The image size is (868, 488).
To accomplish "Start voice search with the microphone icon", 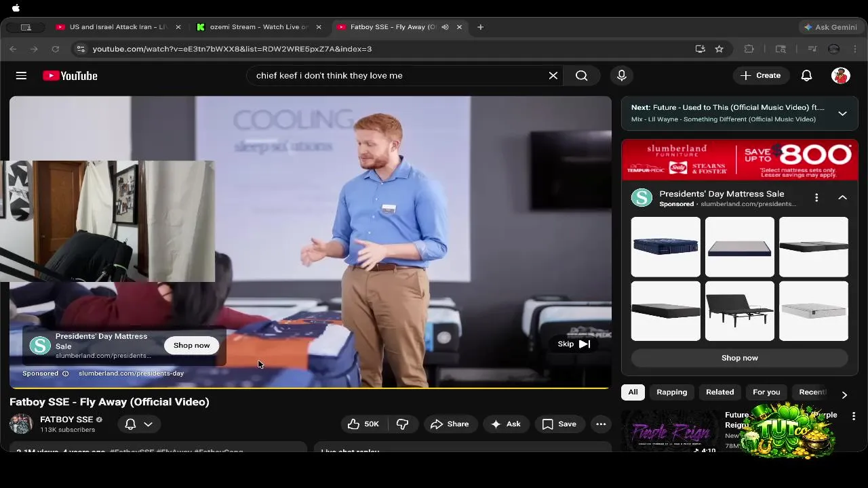I will (x=622, y=76).
